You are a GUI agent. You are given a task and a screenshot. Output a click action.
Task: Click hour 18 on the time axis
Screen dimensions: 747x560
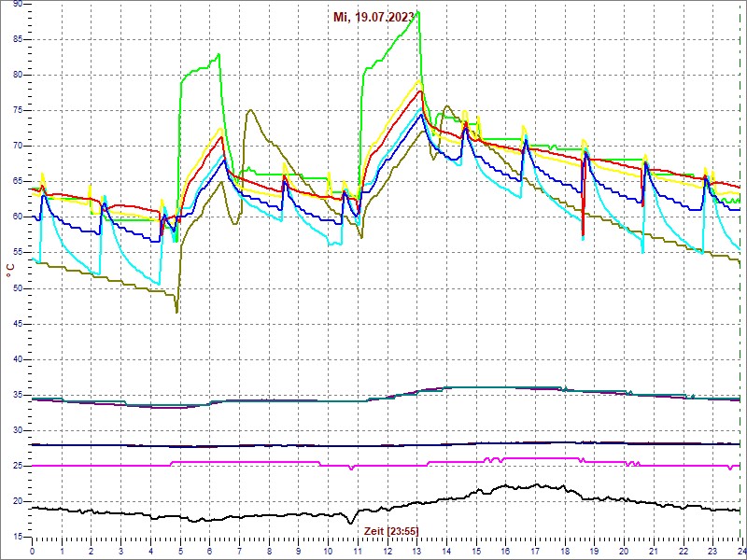565,551
